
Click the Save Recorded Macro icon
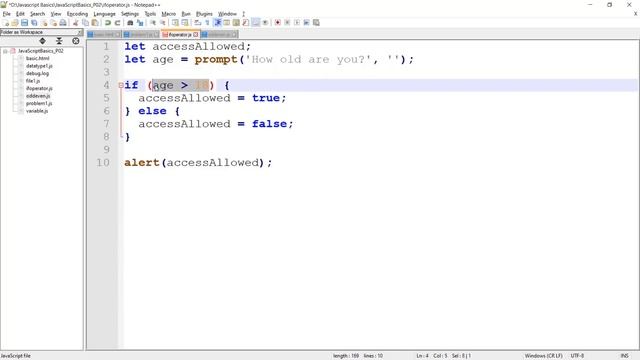pos(316,22)
